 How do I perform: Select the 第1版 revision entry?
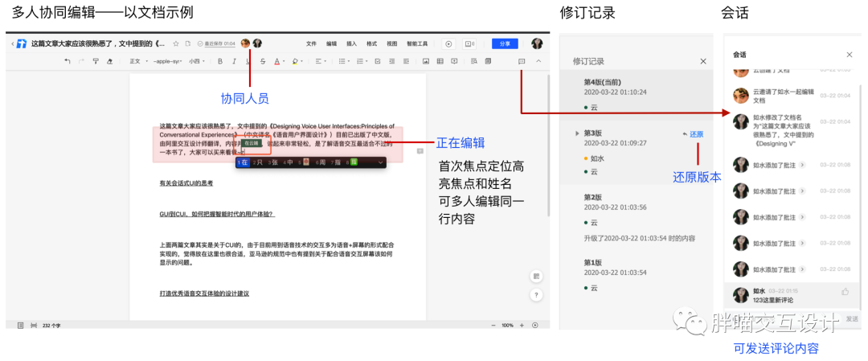(636, 274)
